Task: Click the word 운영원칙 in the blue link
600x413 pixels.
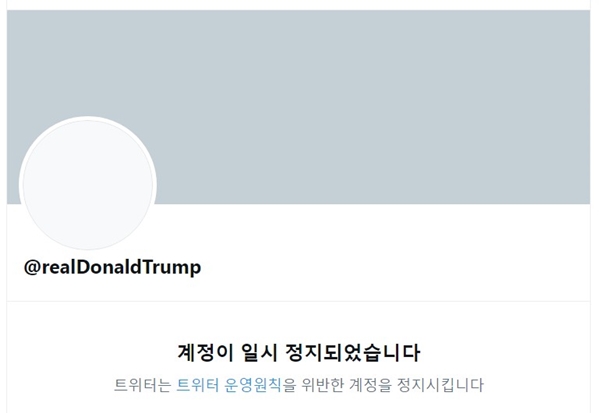Action: coord(253,385)
